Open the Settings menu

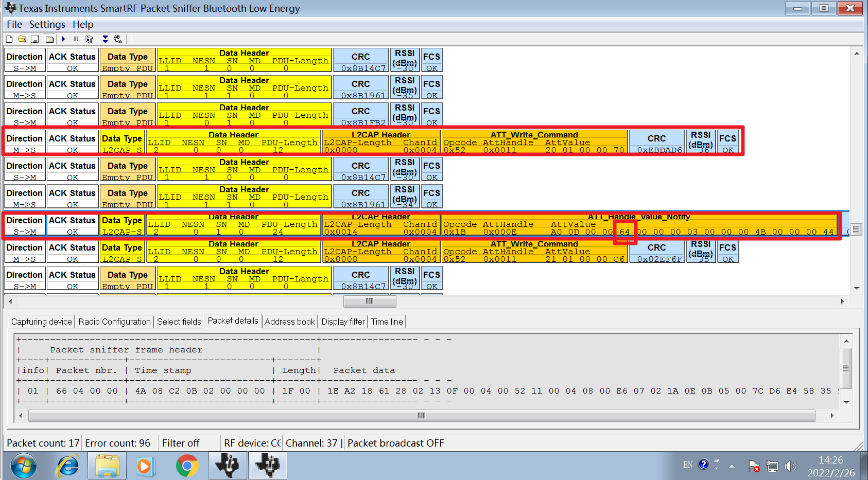[x=47, y=24]
